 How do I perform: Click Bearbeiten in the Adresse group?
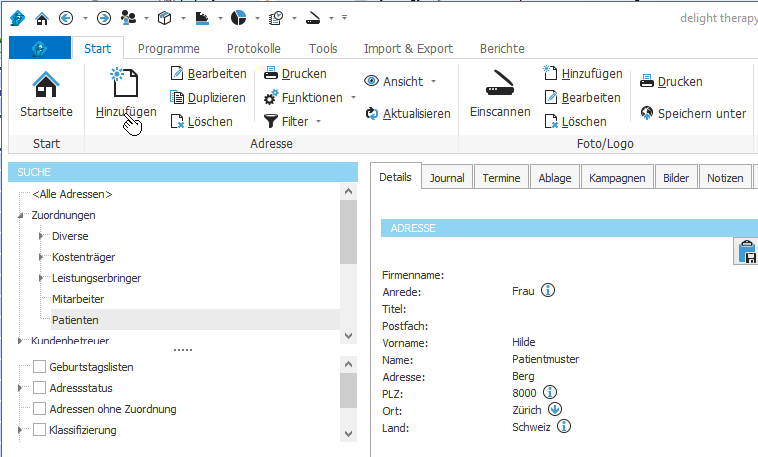[207, 73]
